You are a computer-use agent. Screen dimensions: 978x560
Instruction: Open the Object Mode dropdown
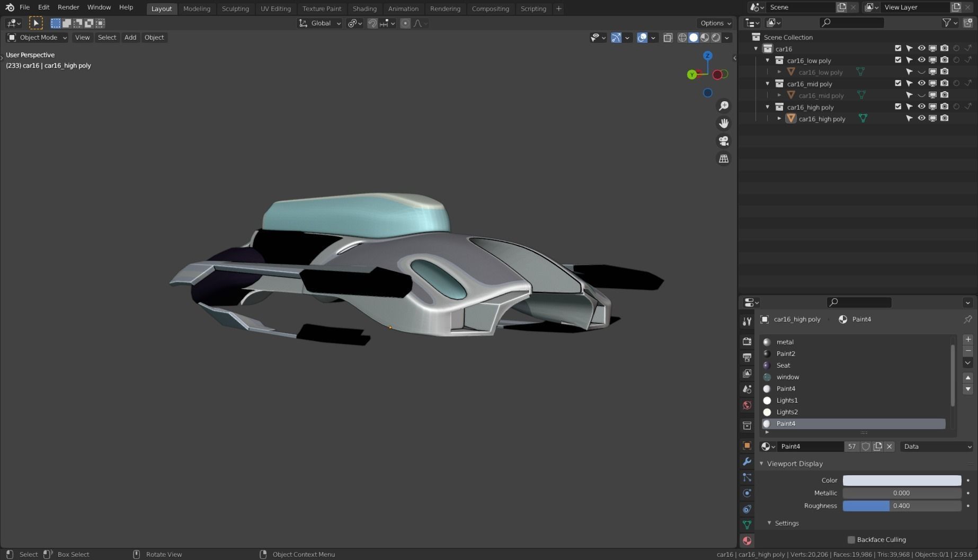tap(37, 38)
